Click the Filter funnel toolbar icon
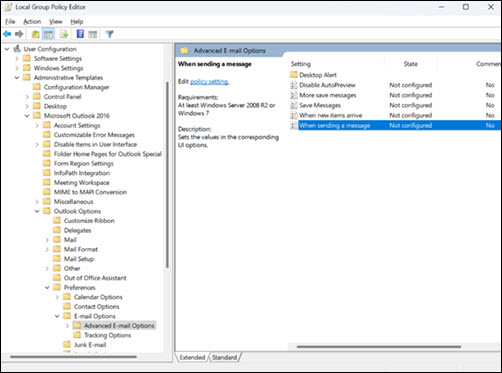Viewport: 502px width, 373px height. coord(109,34)
